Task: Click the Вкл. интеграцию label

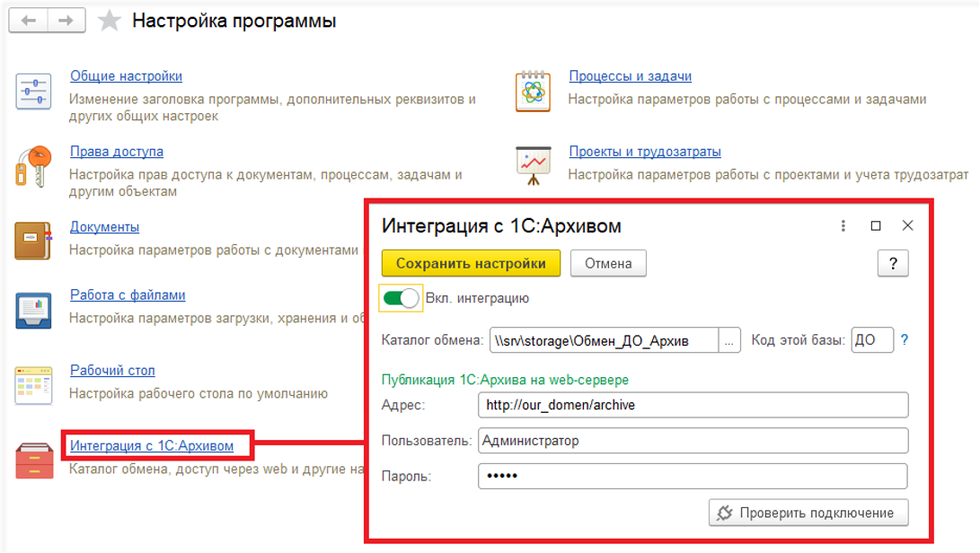Action: [x=478, y=299]
